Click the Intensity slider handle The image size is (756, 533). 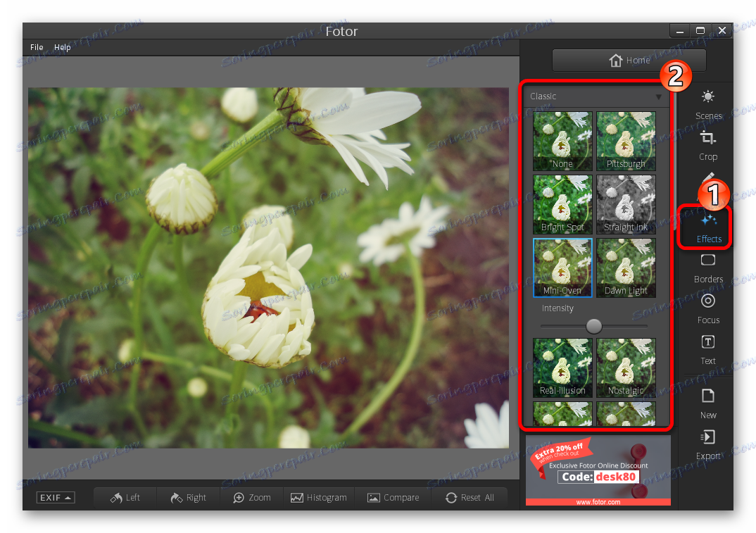point(594,327)
